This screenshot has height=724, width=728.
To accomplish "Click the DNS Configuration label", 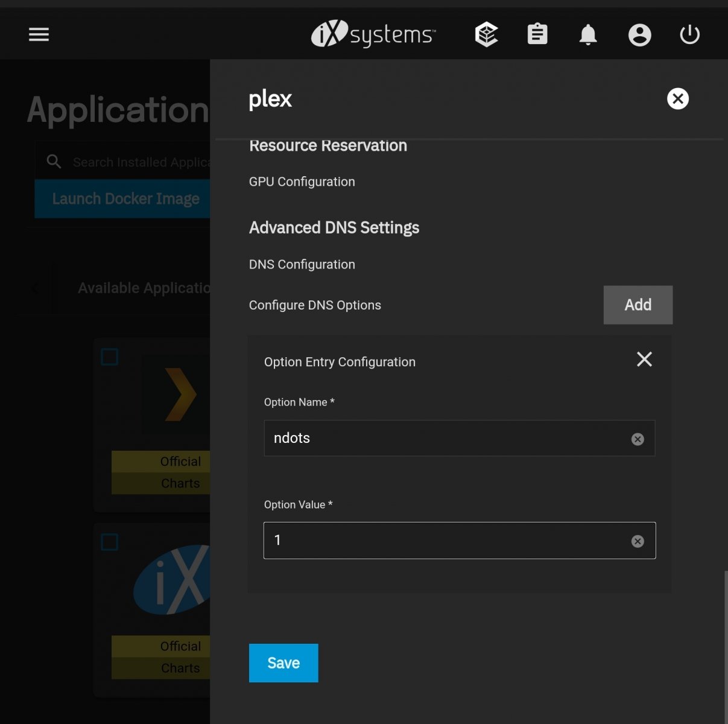I will tap(302, 264).
